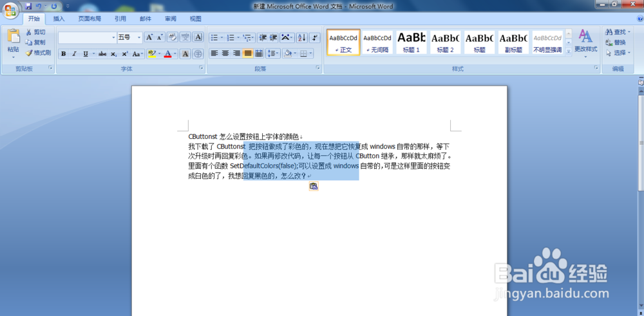The image size is (644, 316).
Task: Apply strikethrough (abc) formatting
Action: pyautogui.click(x=102, y=54)
